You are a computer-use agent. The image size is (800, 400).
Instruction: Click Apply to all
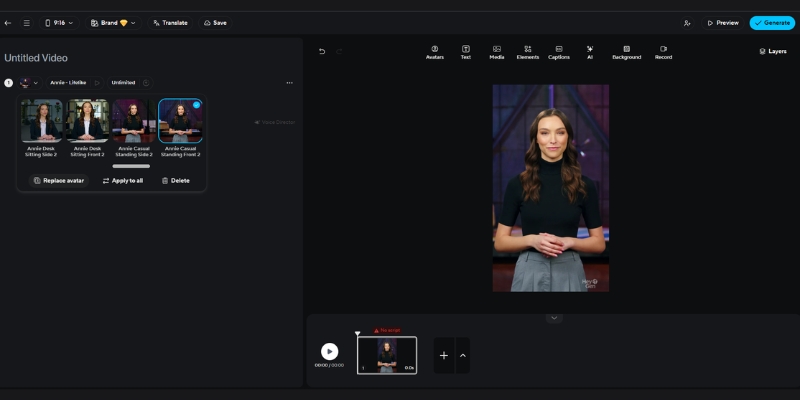click(123, 181)
